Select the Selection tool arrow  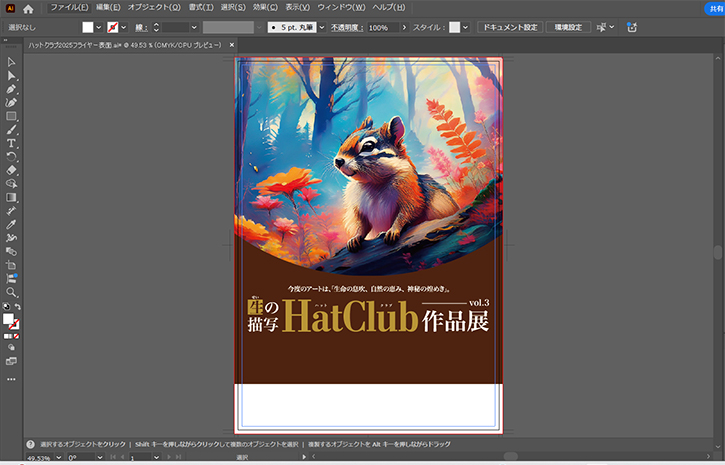(x=11, y=63)
